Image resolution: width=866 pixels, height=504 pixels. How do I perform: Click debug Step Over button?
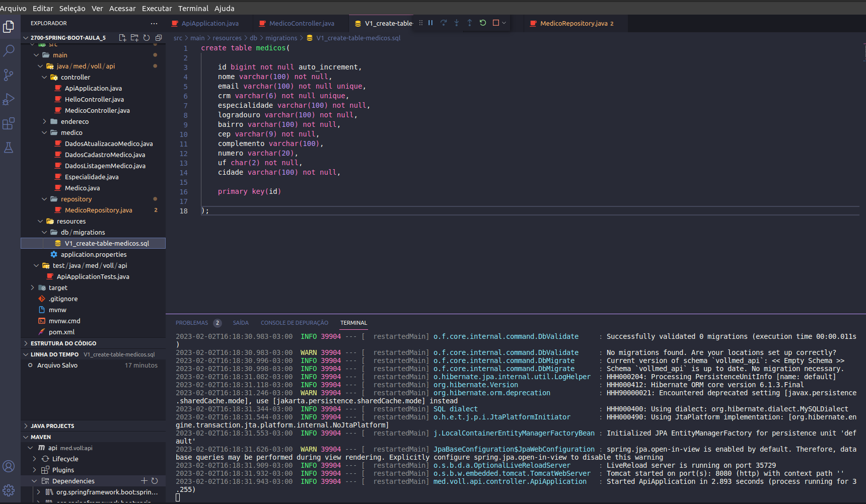pyautogui.click(x=444, y=23)
